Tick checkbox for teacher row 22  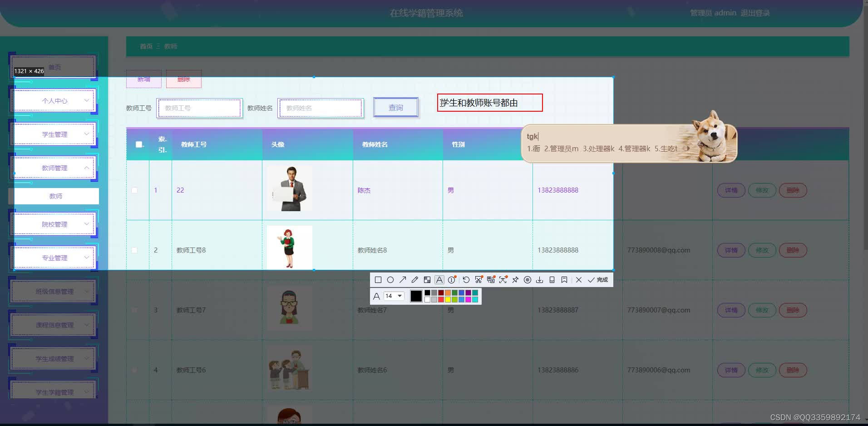pos(134,190)
